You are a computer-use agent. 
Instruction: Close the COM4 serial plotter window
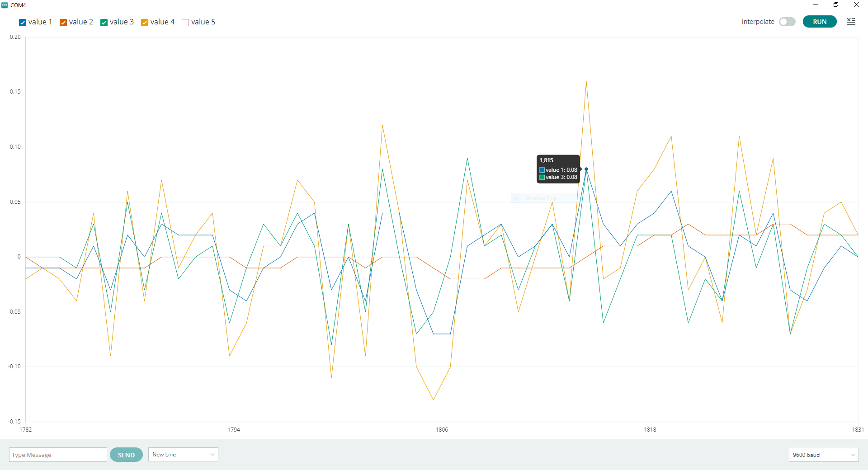click(856, 5)
